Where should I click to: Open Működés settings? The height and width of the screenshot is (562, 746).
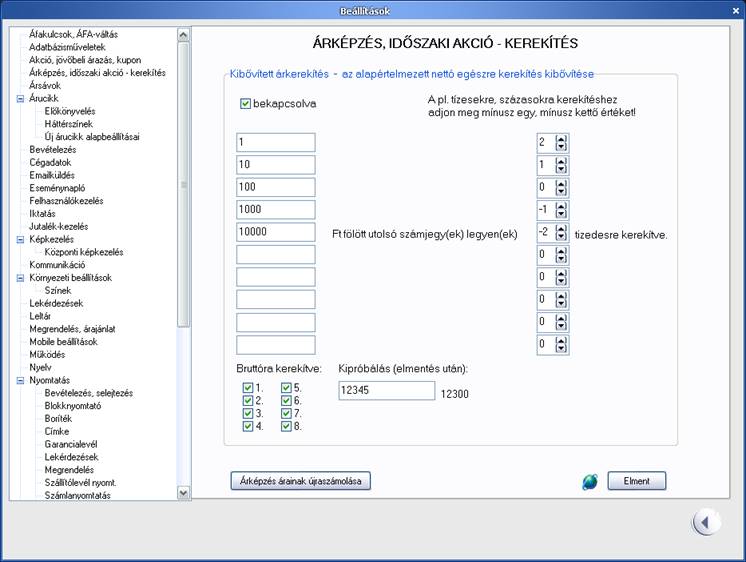click(x=47, y=355)
